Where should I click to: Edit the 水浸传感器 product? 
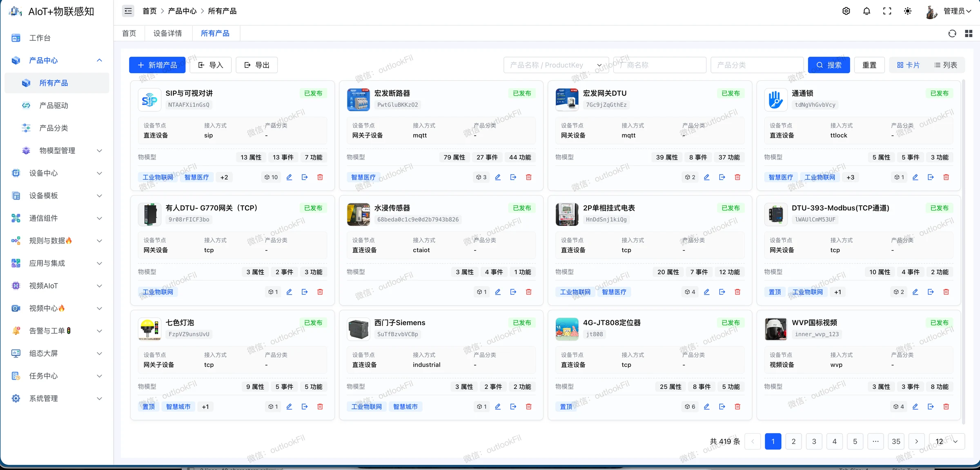(498, 292)
